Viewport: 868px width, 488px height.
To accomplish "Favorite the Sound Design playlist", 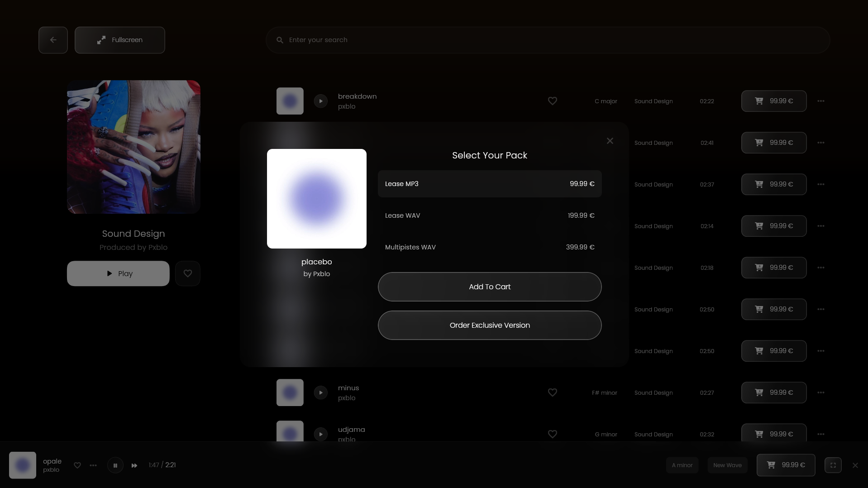I will point(188,273).
